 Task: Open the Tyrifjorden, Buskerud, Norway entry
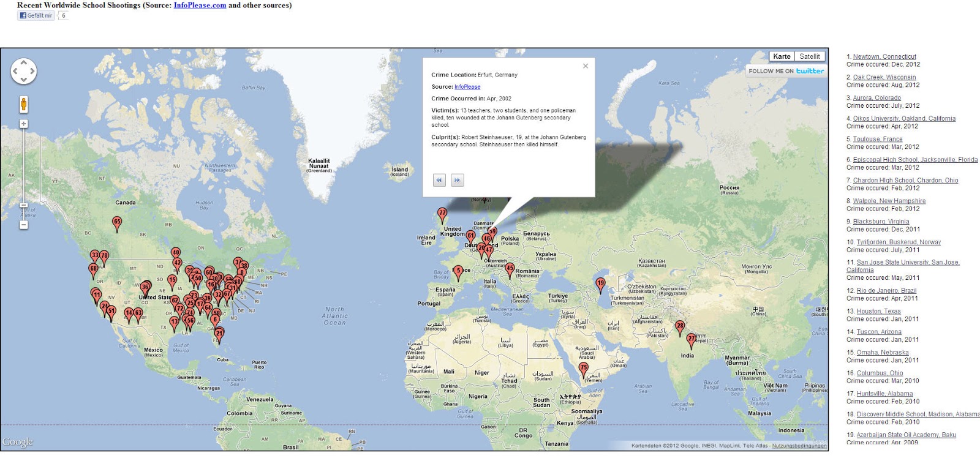[899, 242]
